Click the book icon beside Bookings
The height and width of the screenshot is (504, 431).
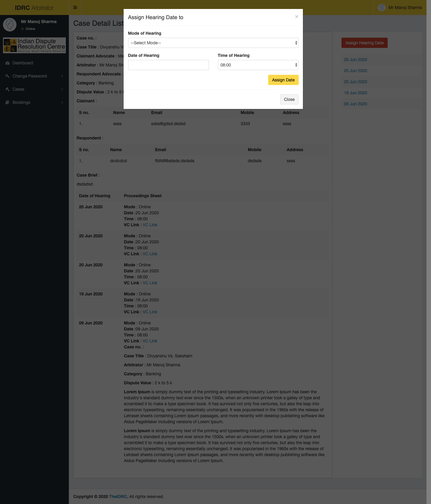click(7, 103)
